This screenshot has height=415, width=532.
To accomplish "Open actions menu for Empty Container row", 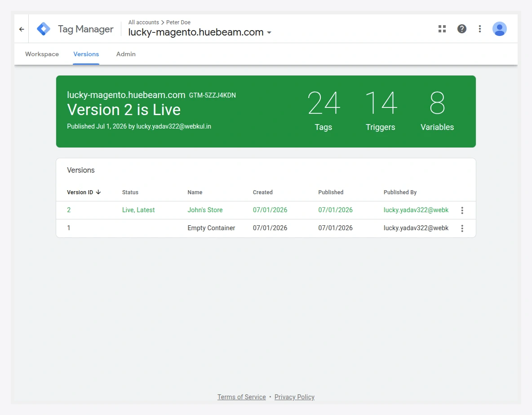I will point(462,228).
